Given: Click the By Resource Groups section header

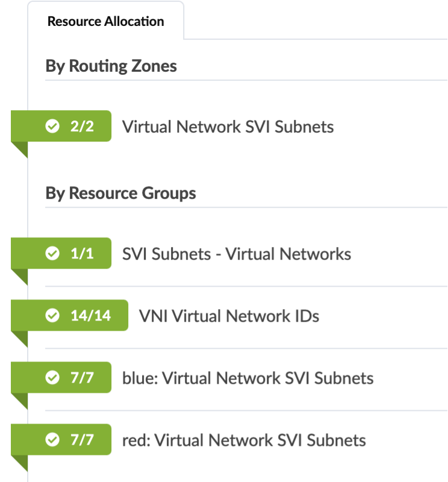Looking at the screenshot, I should pyautogui.click(x=120, y=193).
